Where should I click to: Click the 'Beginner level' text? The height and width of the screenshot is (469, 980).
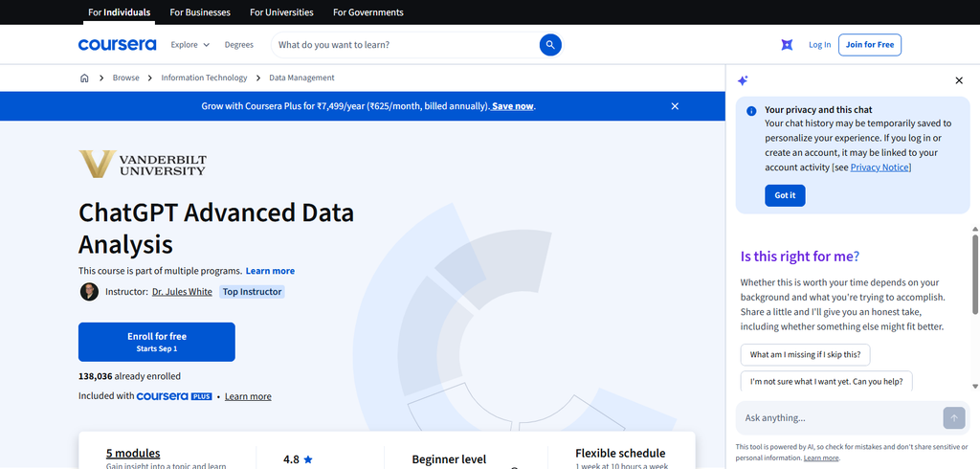[449, 459]
